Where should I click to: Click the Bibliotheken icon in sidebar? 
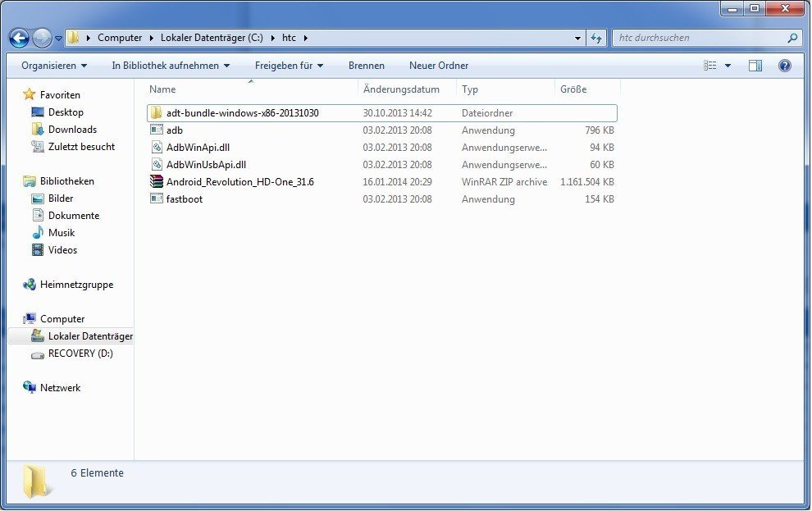pos(30,180)
